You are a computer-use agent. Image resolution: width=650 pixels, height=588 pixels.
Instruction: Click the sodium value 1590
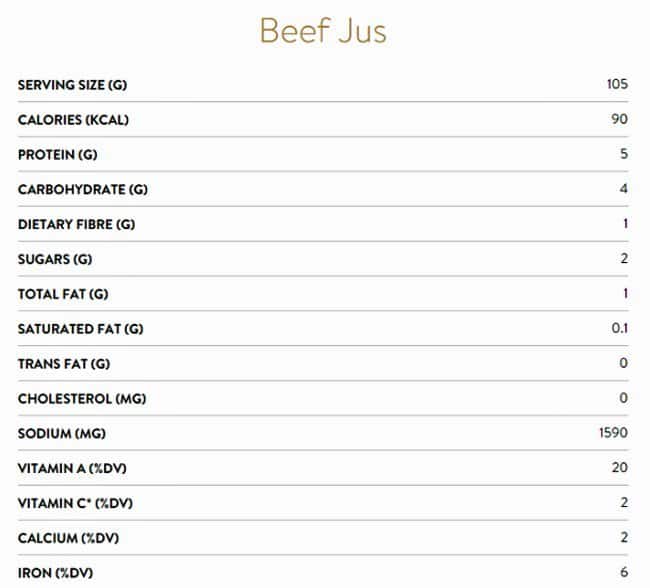pos(614,433)
